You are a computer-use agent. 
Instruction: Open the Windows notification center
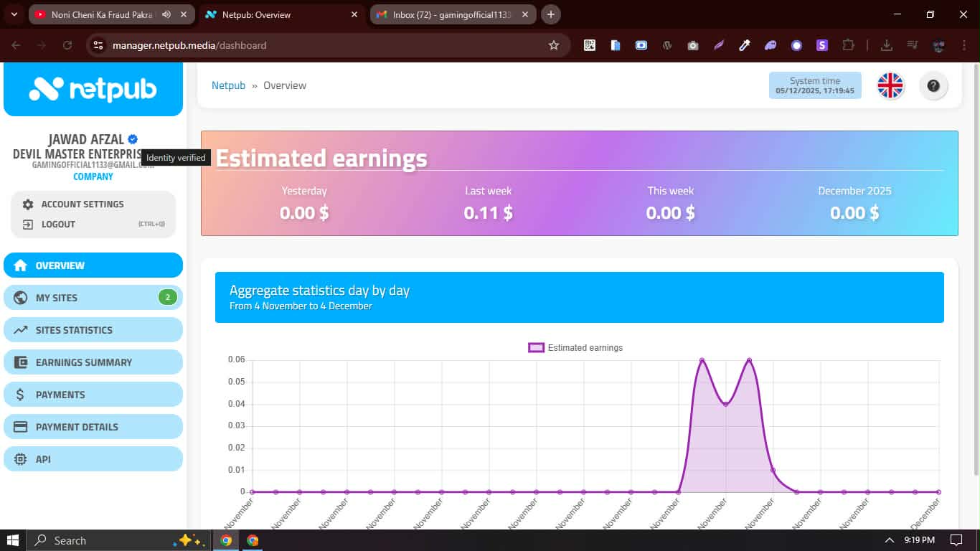[956, 540]
